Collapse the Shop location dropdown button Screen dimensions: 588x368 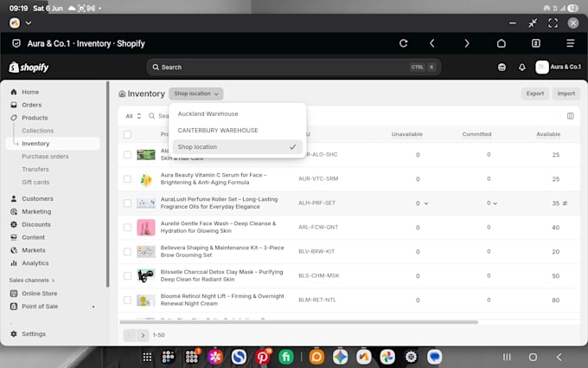point(196,94)
